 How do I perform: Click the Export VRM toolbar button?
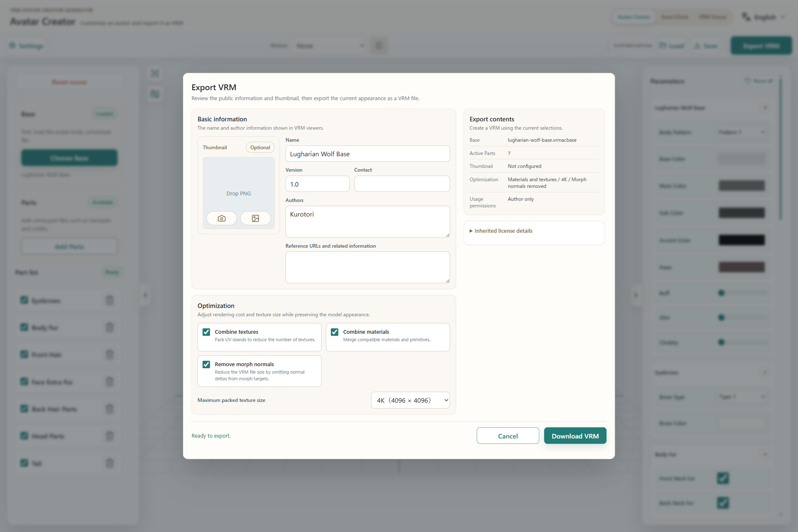coord(761,46)
